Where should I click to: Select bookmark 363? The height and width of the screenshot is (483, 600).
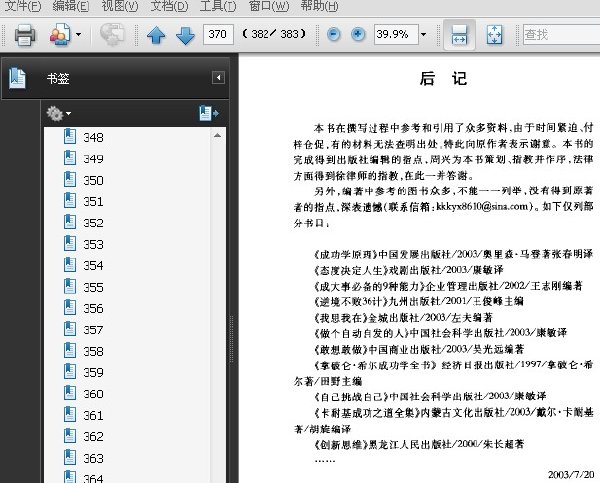pyautogui.click(x=93, y=458)
